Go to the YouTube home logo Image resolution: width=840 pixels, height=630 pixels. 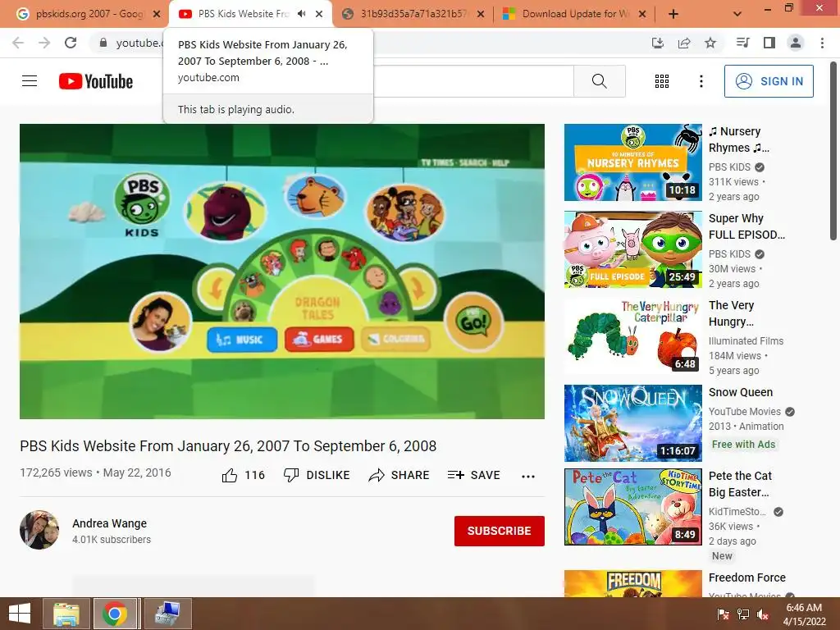[96, 81]
